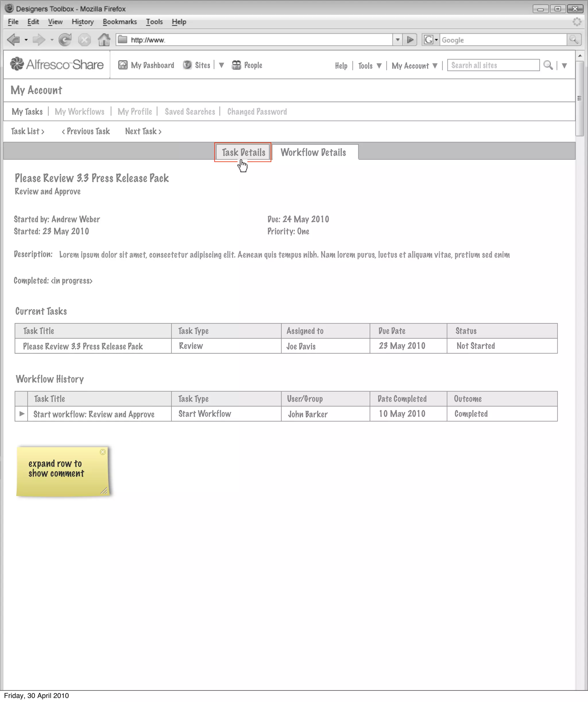
Task: Click the magnifier next to Search all sites
Action: pyautogui.click(x=548, y=65)
